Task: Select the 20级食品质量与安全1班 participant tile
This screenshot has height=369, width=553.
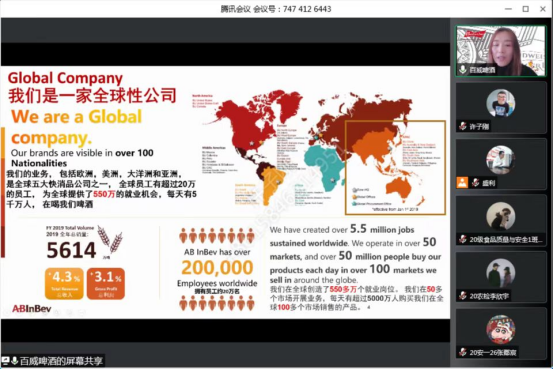Action: (x=500, y=221)
